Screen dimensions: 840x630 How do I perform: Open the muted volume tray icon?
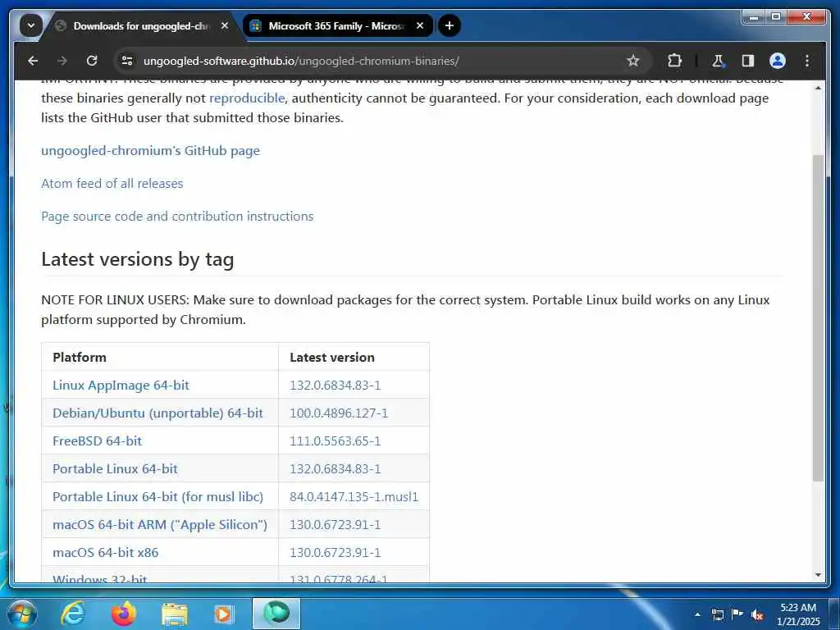tap(757, 614)
